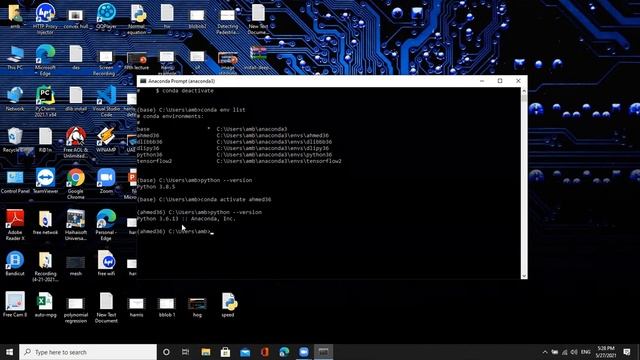Open the fifth lecture recording file
The height and width of the screenshot is (360, 640).
point(137,60)
